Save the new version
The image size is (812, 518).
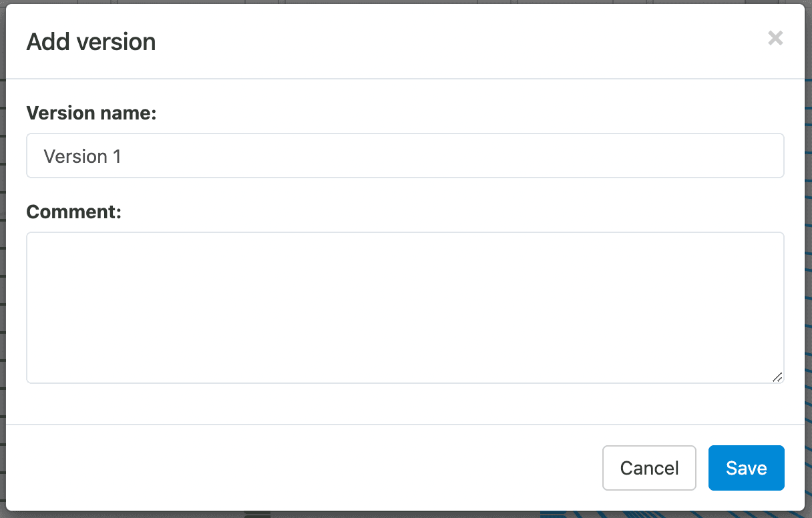(746, 468)
